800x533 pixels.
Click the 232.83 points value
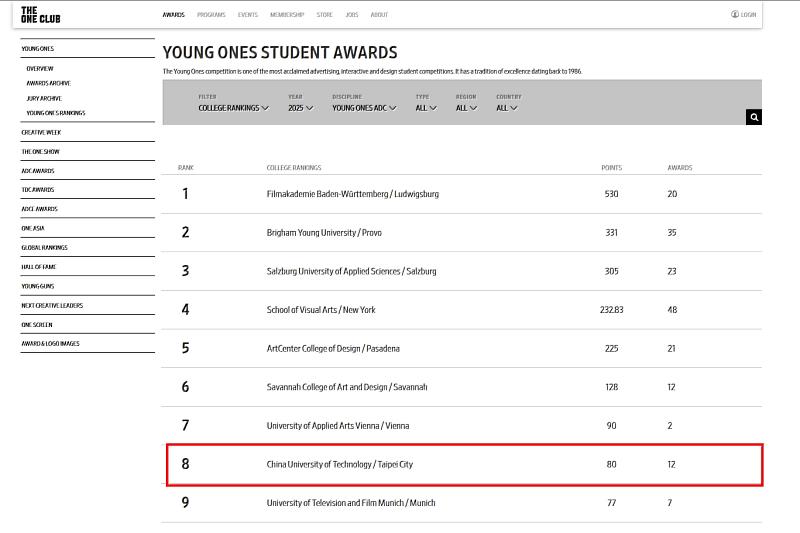pos(611,310)
